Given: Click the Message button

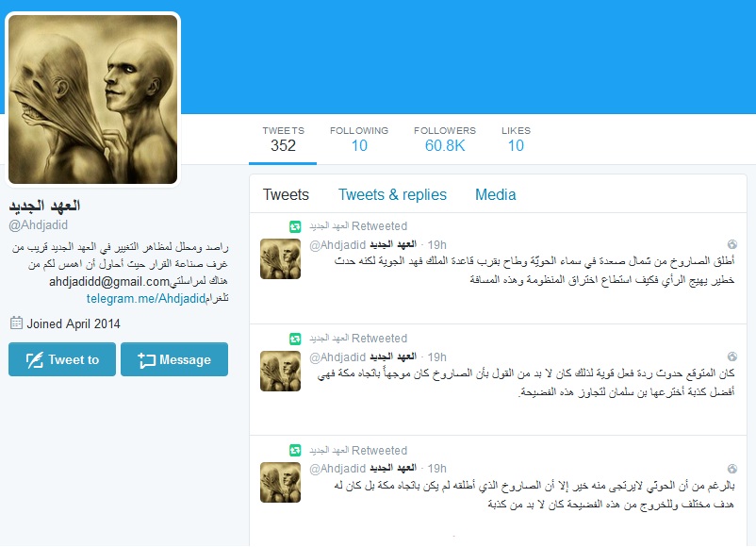Looking at the screenshot, I should [x=174, y=359].
